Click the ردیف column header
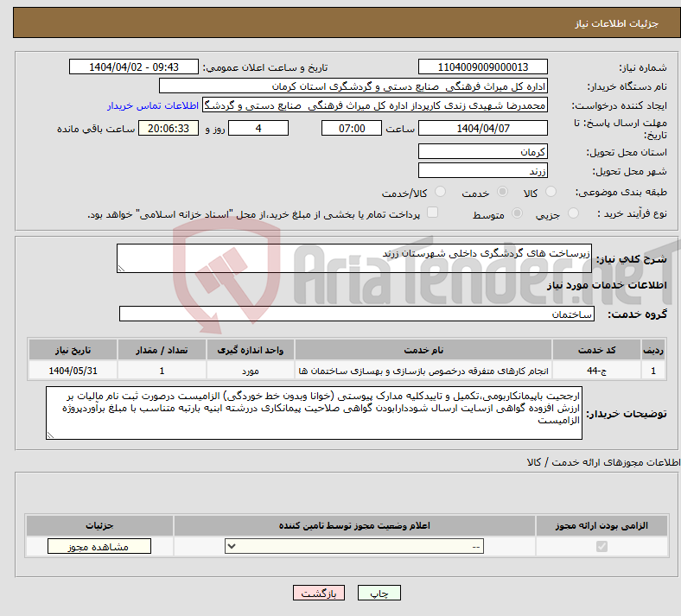Screen dimensions: 681x616 pos(653,350)
